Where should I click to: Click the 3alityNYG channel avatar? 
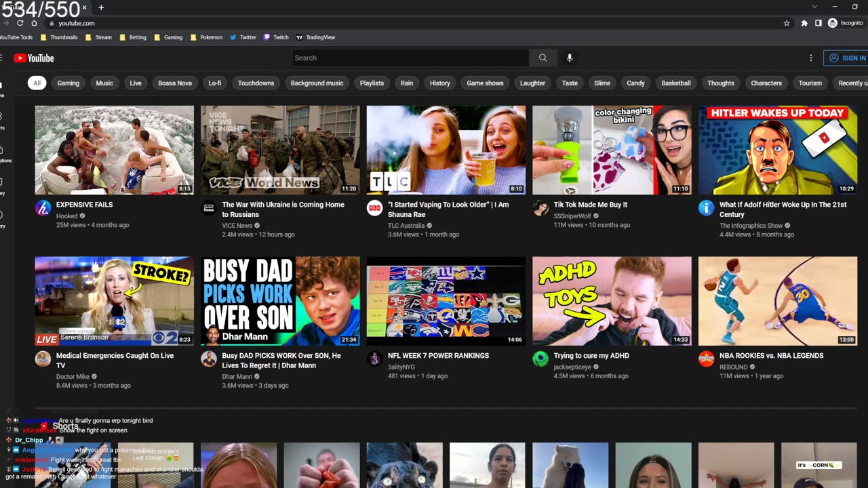tap(374, 359)
